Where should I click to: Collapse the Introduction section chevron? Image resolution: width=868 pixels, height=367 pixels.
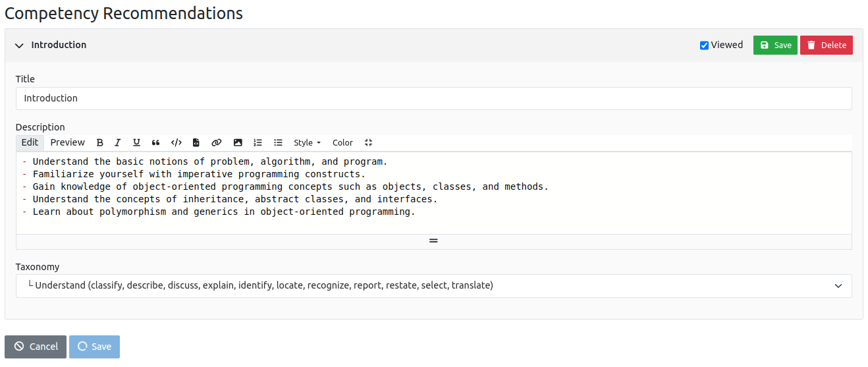tap(19, 45)
